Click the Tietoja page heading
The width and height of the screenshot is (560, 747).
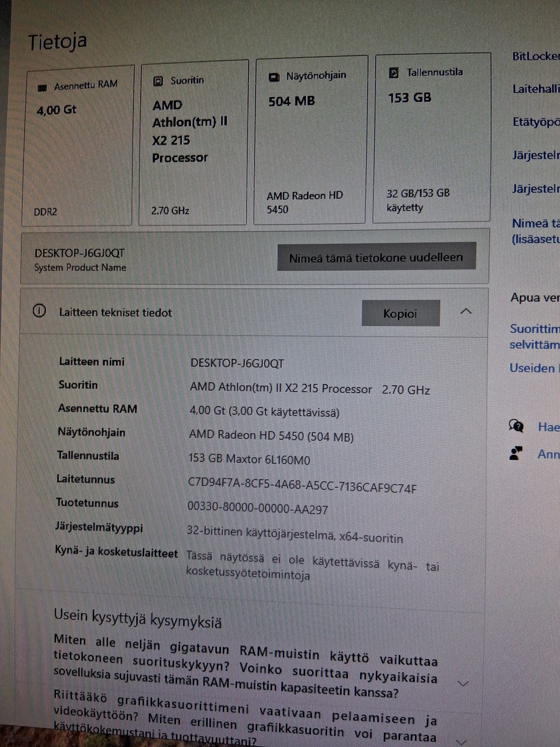click(58, 42)
